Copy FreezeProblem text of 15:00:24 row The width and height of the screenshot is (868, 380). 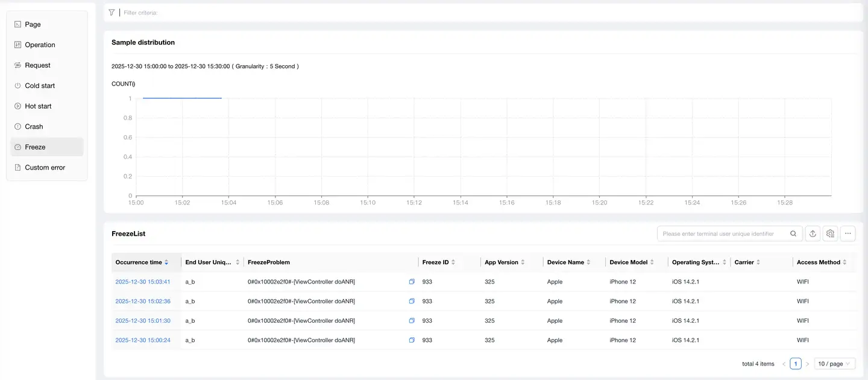tap(412, 340)
